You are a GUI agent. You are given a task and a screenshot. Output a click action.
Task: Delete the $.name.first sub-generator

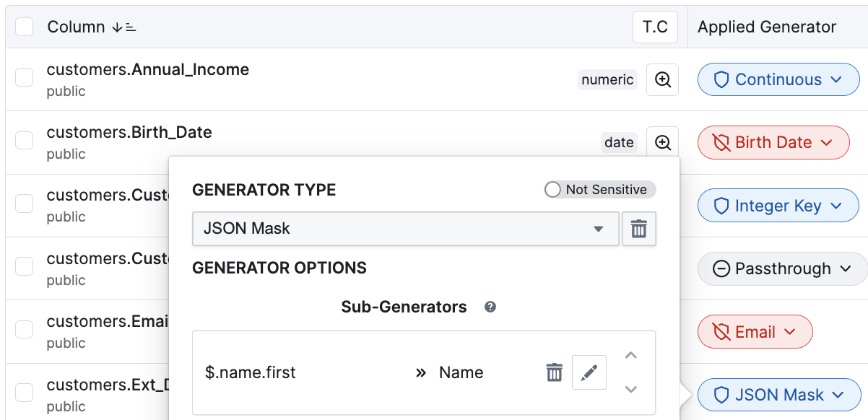554,372
